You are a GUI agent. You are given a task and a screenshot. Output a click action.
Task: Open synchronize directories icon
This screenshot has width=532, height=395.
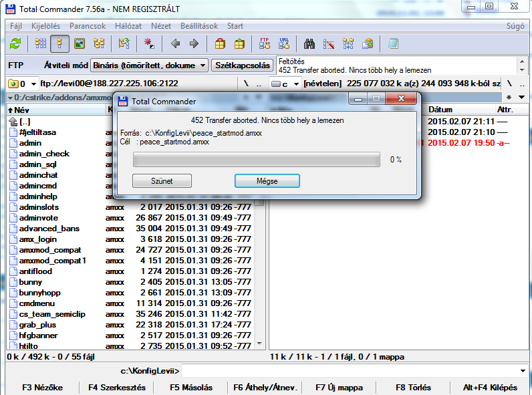[348, 43]
